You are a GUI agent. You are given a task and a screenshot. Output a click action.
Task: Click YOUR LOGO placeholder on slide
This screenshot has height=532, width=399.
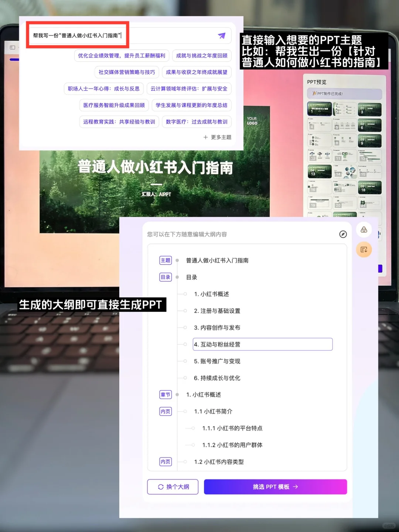click(252, 121)
